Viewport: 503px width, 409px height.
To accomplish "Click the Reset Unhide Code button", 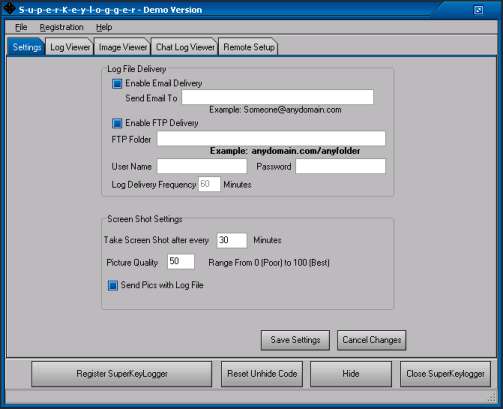I will tap(262, 374).
